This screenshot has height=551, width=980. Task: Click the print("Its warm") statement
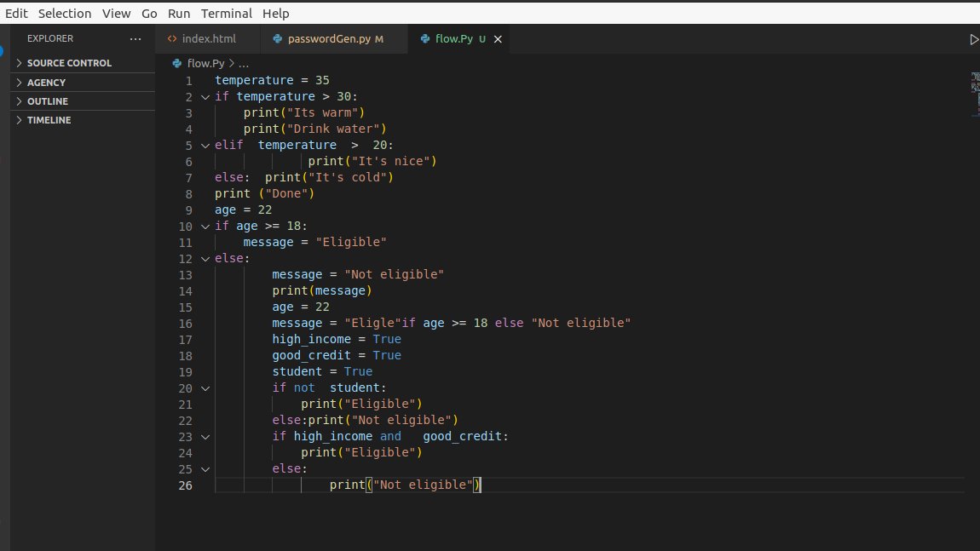pos(303,112)
